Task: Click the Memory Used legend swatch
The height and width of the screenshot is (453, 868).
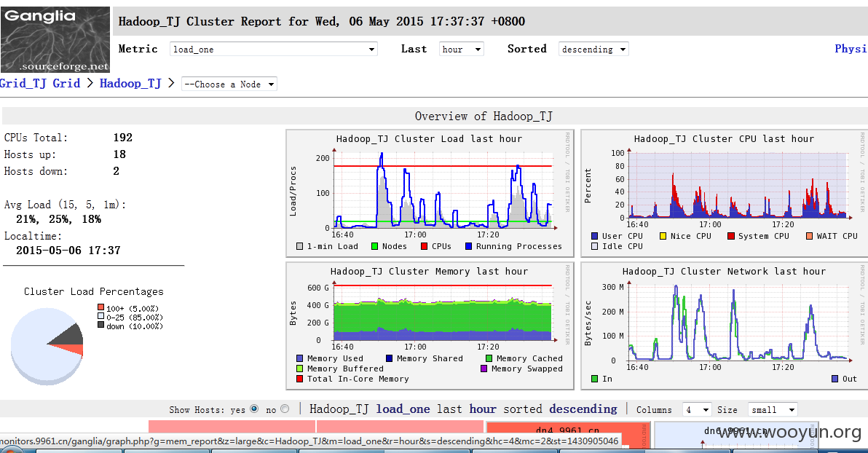Action: [299, 358]
